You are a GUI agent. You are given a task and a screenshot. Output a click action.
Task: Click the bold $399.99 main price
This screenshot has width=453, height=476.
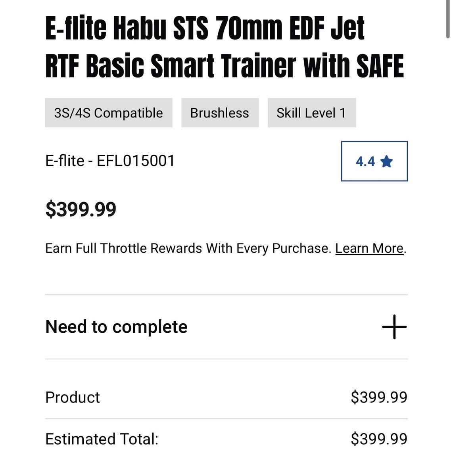pos(81,209)
